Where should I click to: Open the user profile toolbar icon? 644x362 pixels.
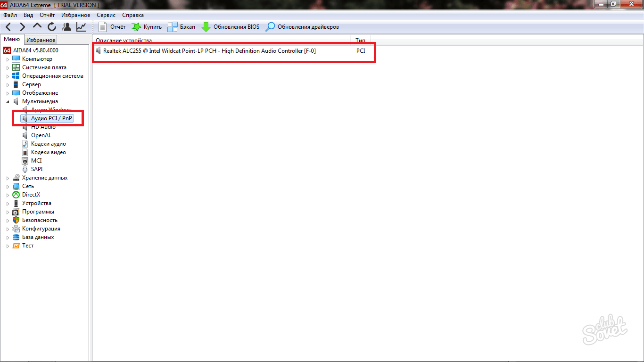click(x=66, y=27)
